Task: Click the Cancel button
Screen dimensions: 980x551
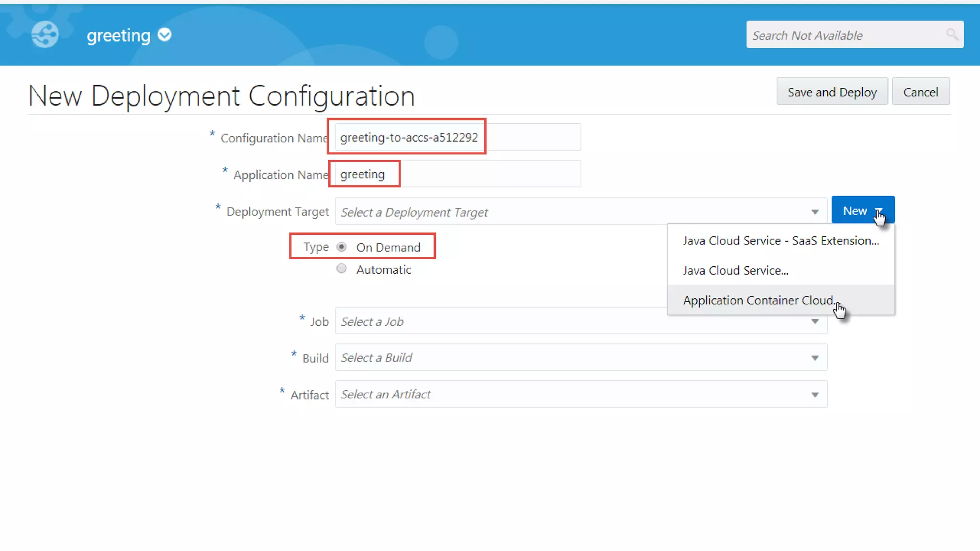Action: coord(920,92)
